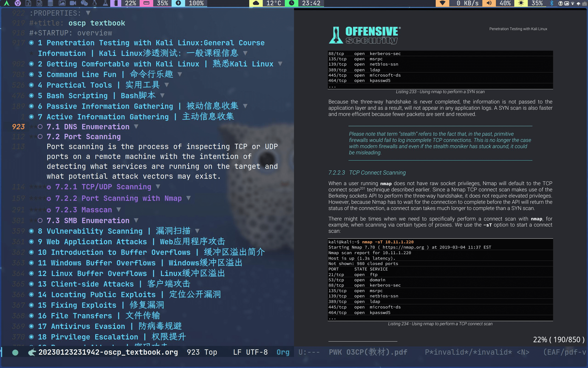Select heading 18 Pirvilege Escalation
This screenshot has width=588, height=368.
tap(112, 337)
